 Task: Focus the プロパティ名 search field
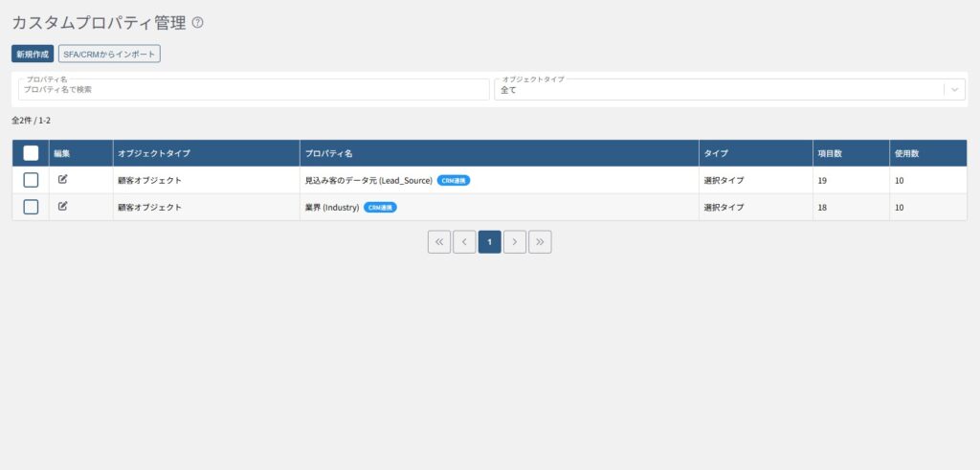(254, 89)
